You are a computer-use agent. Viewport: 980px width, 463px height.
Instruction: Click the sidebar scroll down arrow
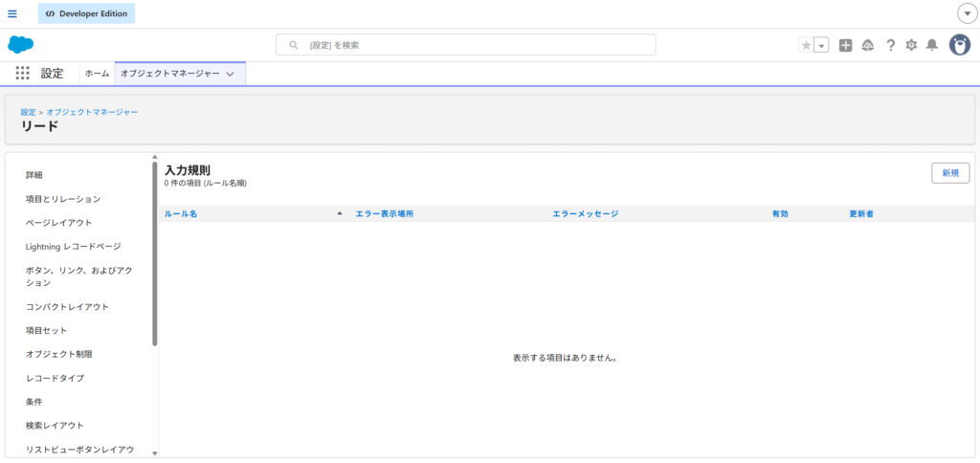154,452
